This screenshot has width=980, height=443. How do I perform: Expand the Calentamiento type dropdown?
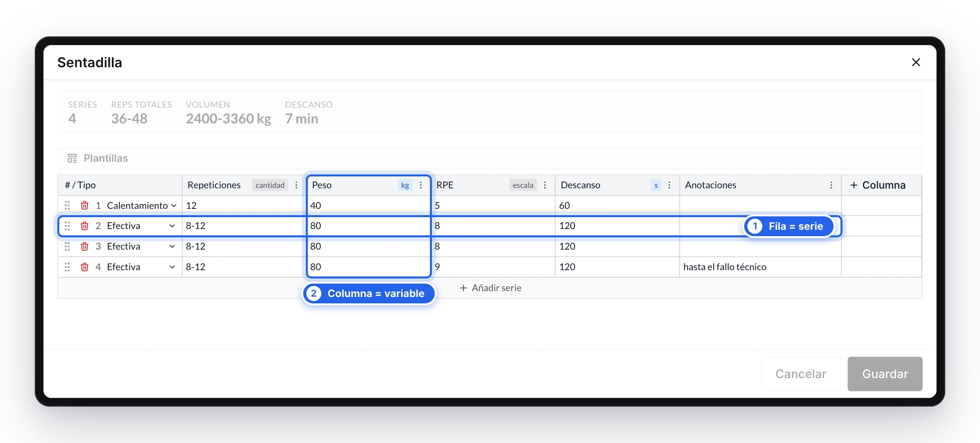pyautogui.click(x=174, y=206)
